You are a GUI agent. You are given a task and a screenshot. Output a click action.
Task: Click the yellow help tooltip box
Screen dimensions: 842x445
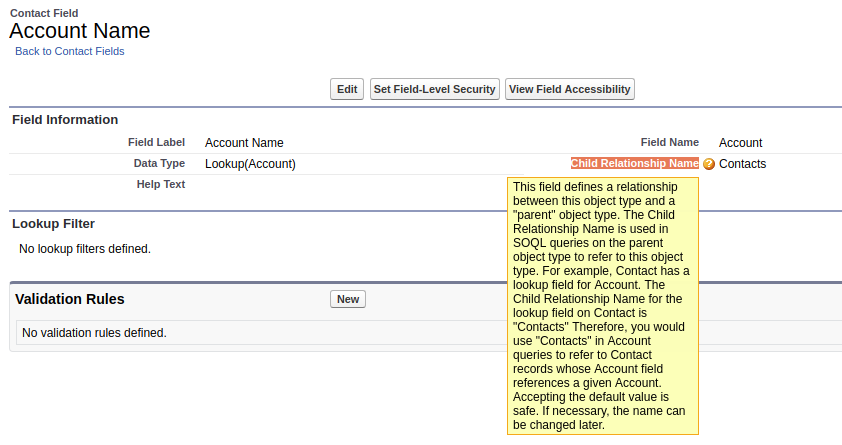602,306
